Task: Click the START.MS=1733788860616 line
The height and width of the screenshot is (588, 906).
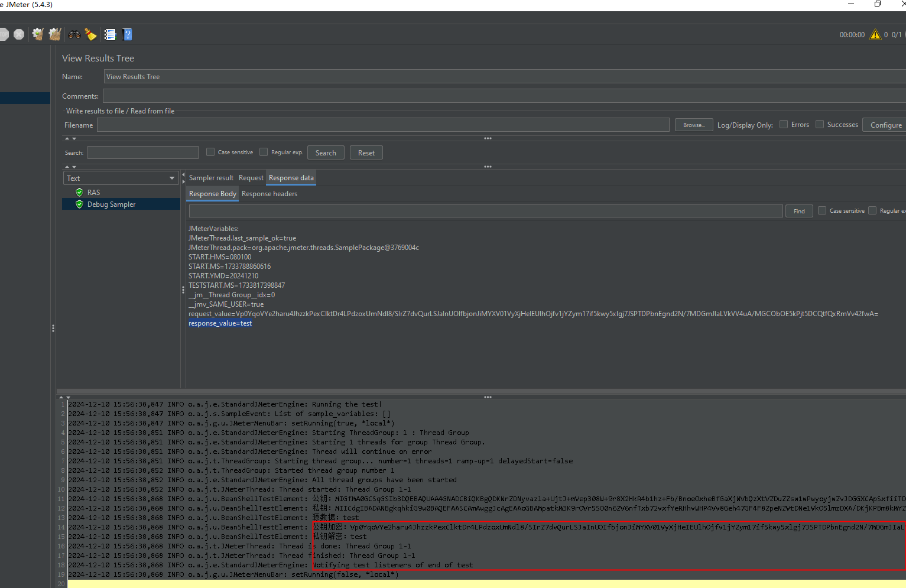Action: pos(229,267)
